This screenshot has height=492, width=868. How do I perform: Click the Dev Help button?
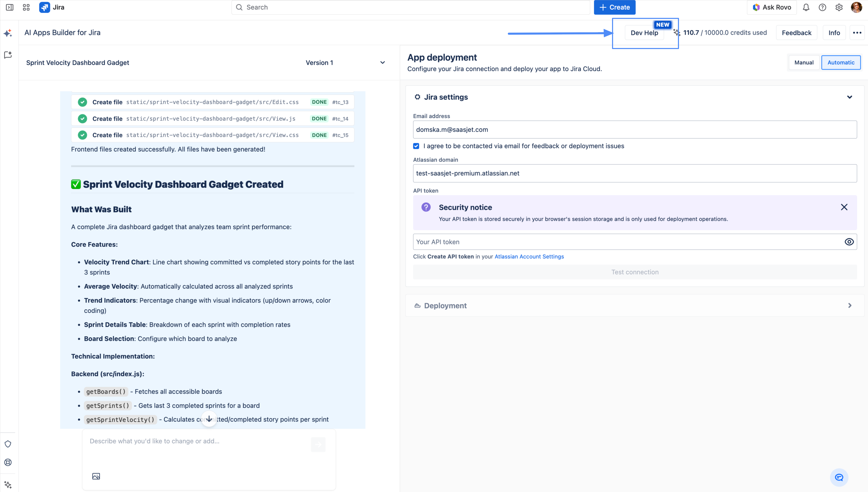pyautogui.click(x=644, y=33)
